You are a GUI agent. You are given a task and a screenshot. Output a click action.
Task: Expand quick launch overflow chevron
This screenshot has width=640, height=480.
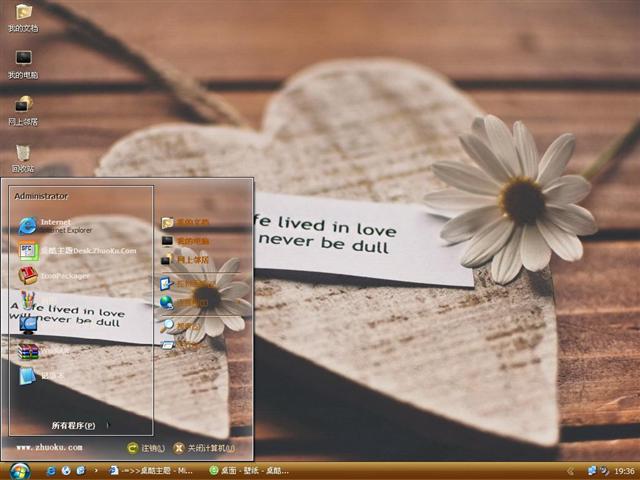pyautogui.click(x=96, y=471)
